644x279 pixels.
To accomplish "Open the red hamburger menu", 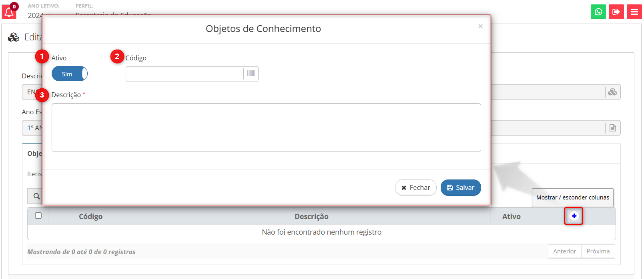I will [634, 12].
